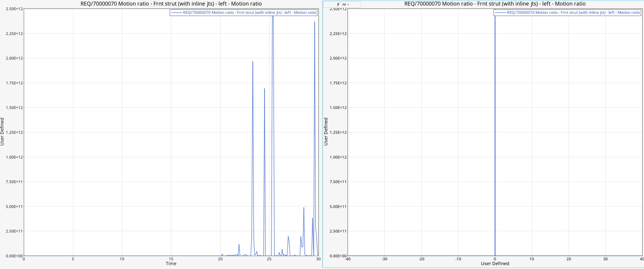Viewport: 644px width, 269px height.
Task: Click the lightning bolt icon beside All
Action: pyautogui.click(x=338, y=5)
